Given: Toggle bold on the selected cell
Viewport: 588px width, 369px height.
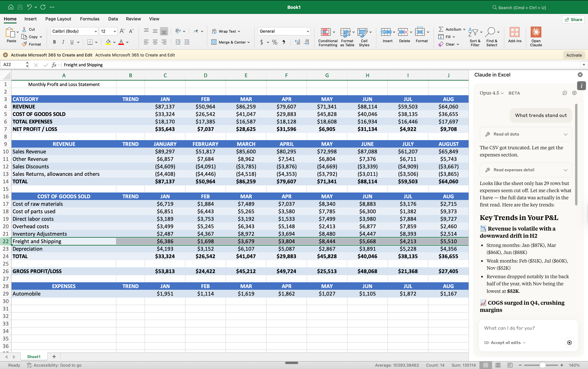Looking at the screenshot, I should [x=54, y=42].
